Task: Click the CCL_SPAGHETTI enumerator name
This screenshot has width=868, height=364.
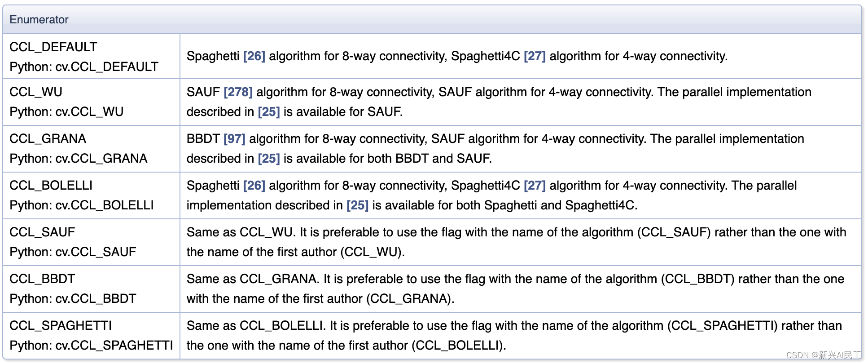Action: tap(61, 326)
